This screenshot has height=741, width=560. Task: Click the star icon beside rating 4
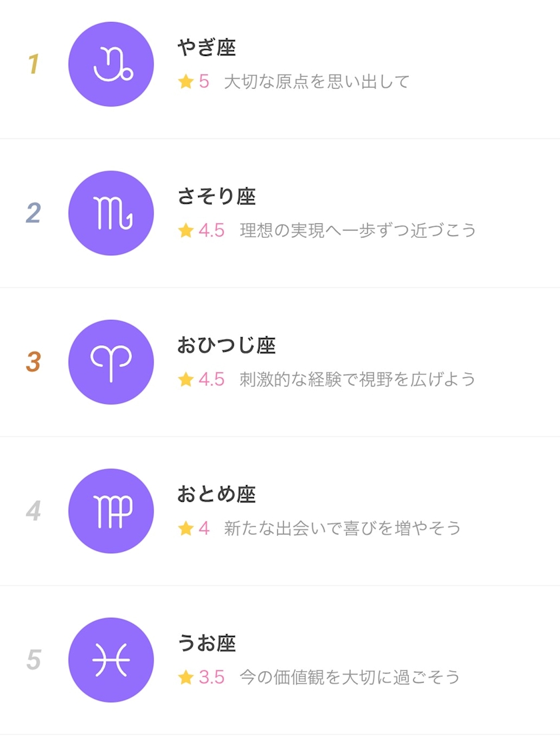pos(185,529)
